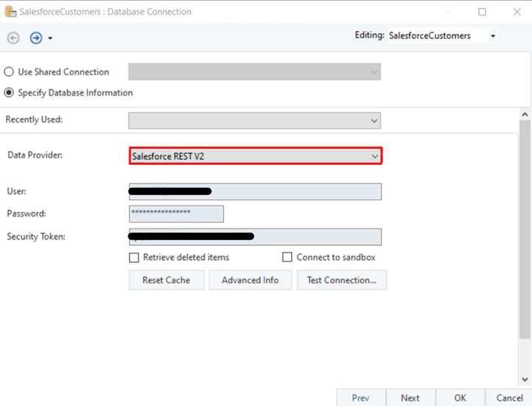This screenshot has height=406, width=532.
Task: Click the scroll down arrow on scrollbar
Action: (x=525, y=379)
